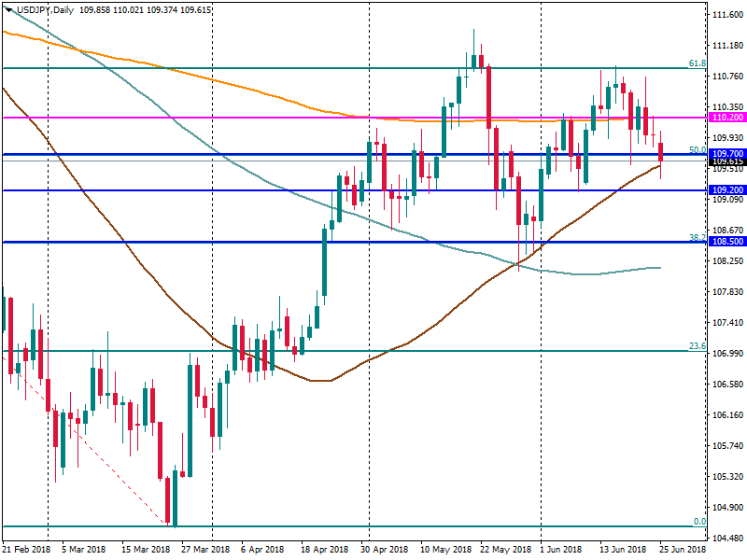
Task: Click 111.600 on the price scale
Action: point(727,15)
